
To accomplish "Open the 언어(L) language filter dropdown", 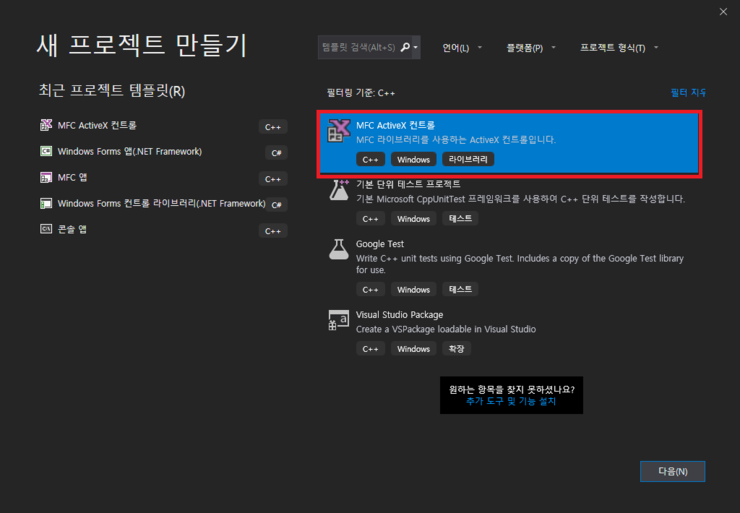I will [462, 48].
